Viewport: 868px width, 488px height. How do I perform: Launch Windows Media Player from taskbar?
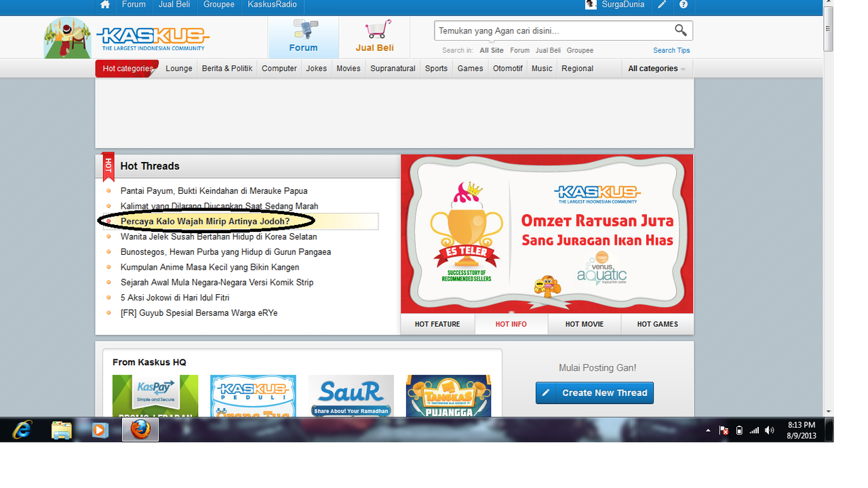pos(100,430)
